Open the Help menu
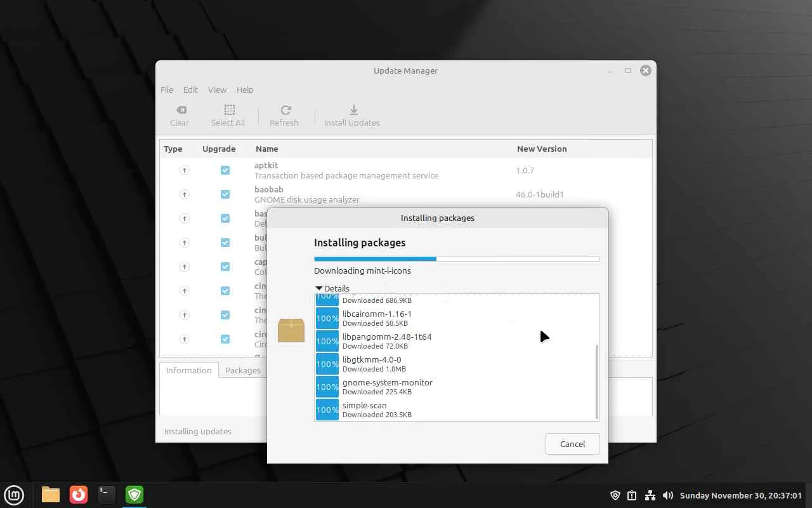Image resolution: width=812 pixels, height=508 pixels. click(245, 90)
